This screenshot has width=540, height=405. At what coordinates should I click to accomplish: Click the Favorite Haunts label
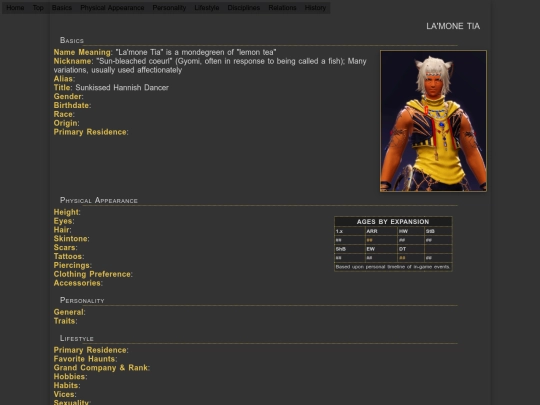click(85, 359)
